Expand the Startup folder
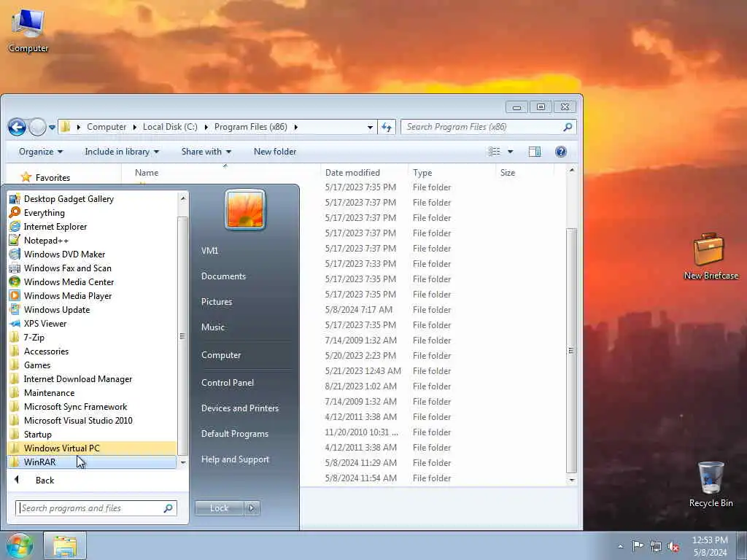747x560 pixels. tap(91, 435)
